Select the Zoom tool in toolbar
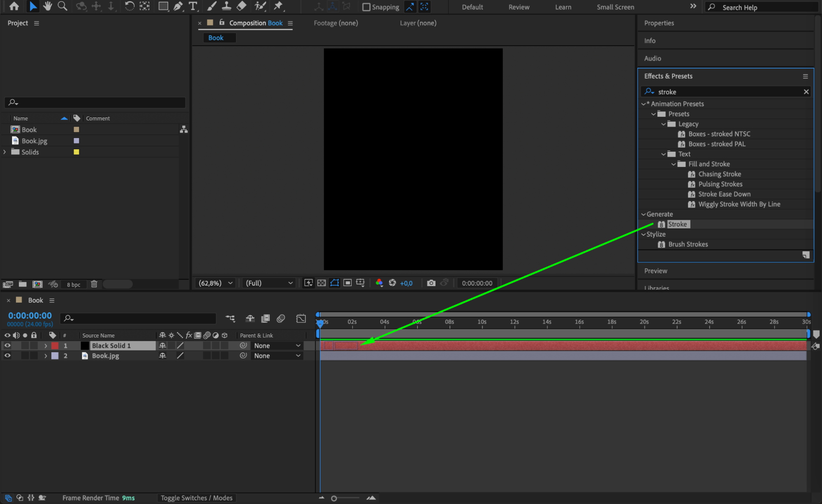 tap(63, 6)
